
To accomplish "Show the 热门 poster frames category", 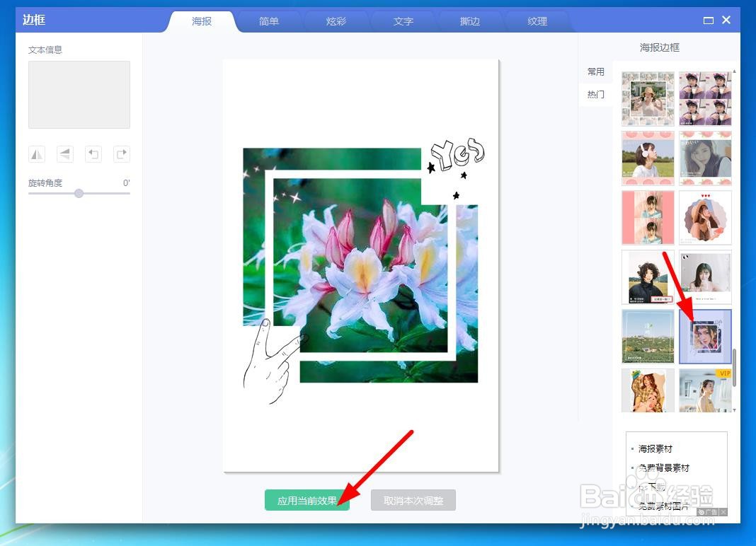I will pyautogui.click(x=596, y=95).
